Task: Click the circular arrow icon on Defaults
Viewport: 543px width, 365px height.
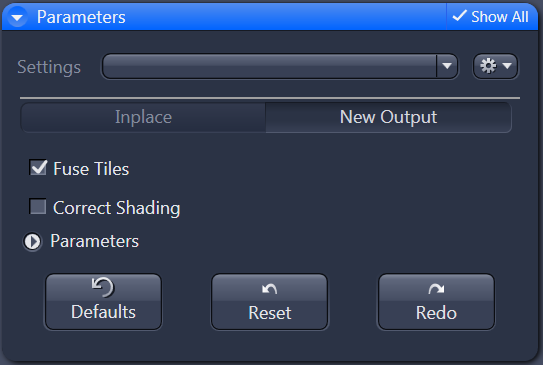Action: tap(103, 287)
